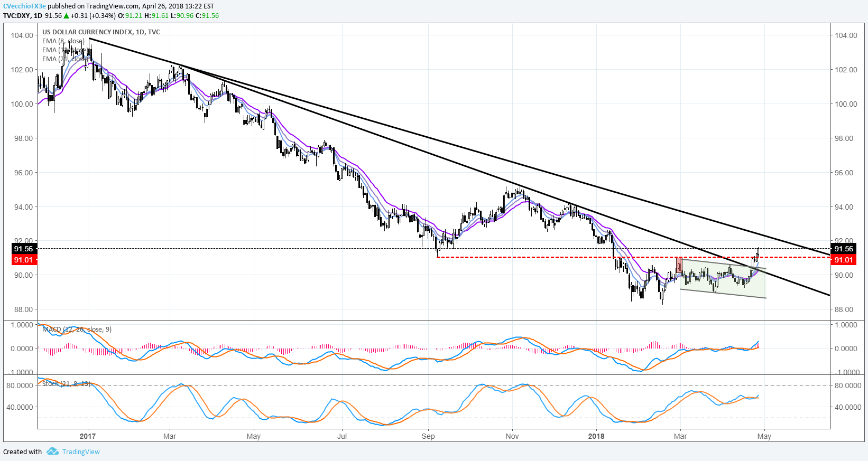Click the Nov label on time axis

pyautogui.click(x=512, y=436)
